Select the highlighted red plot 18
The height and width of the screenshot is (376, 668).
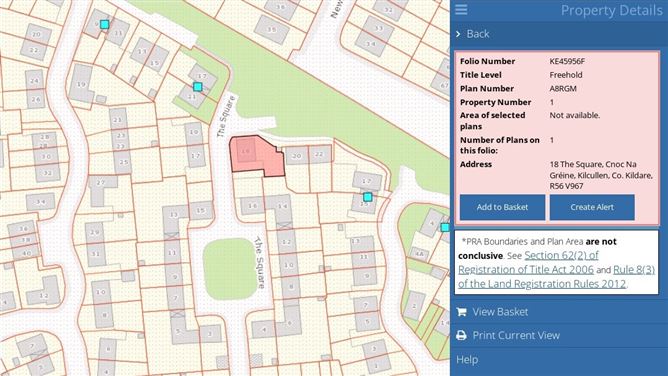(256, 156)
